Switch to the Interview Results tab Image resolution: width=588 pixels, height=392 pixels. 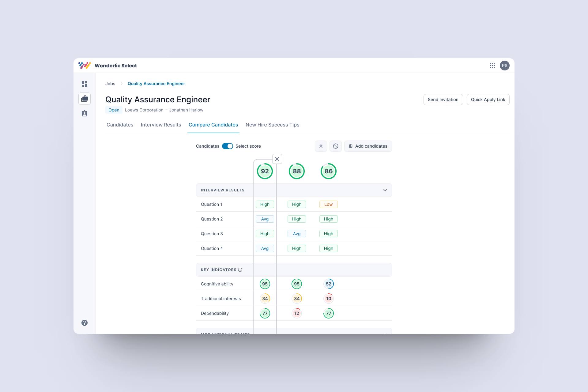point(161,125)
